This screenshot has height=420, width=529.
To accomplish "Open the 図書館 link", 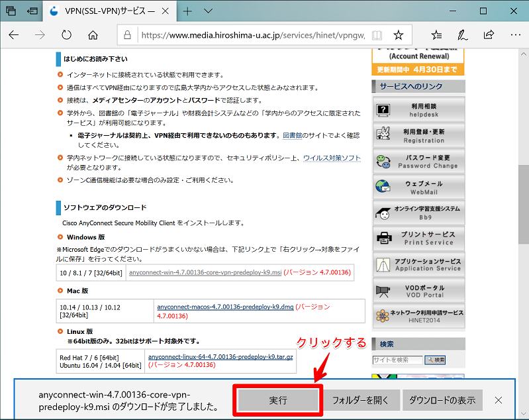I will point(292,135).
